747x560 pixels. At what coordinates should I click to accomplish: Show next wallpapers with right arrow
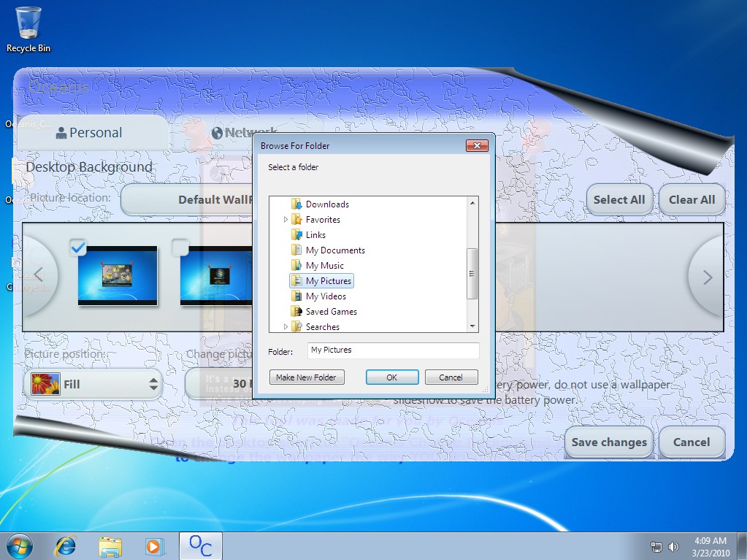coord(708,277)
